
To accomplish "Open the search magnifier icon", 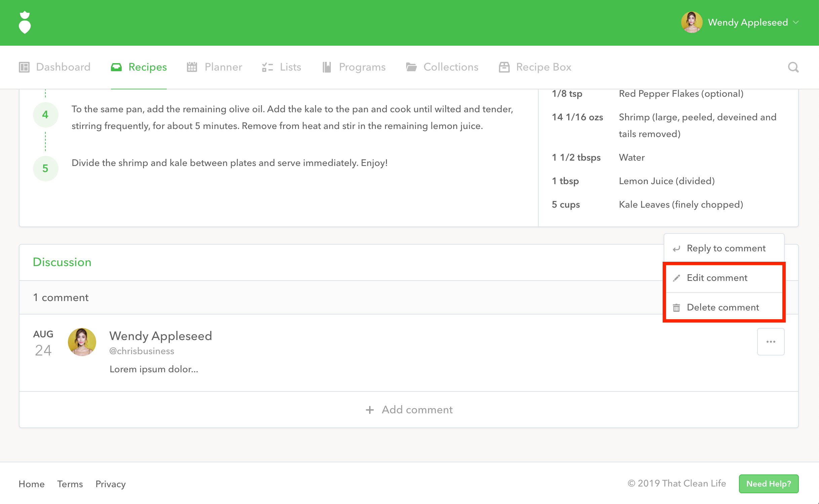I will coord(793,67).
